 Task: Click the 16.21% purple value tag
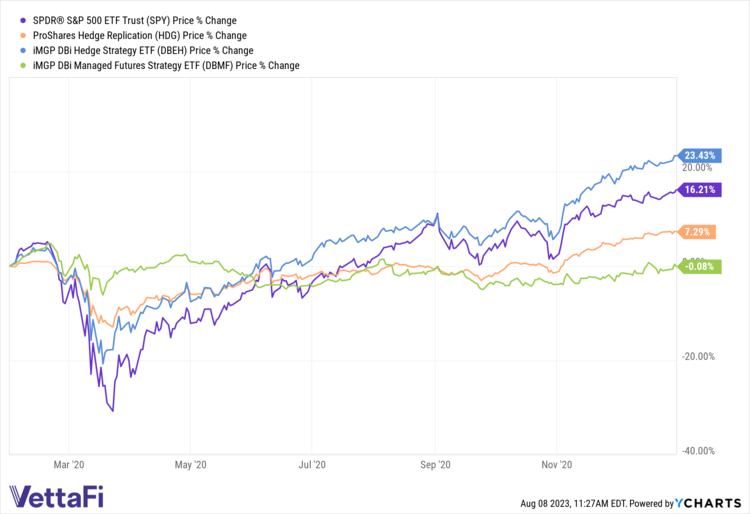click(x=698, y=188)
